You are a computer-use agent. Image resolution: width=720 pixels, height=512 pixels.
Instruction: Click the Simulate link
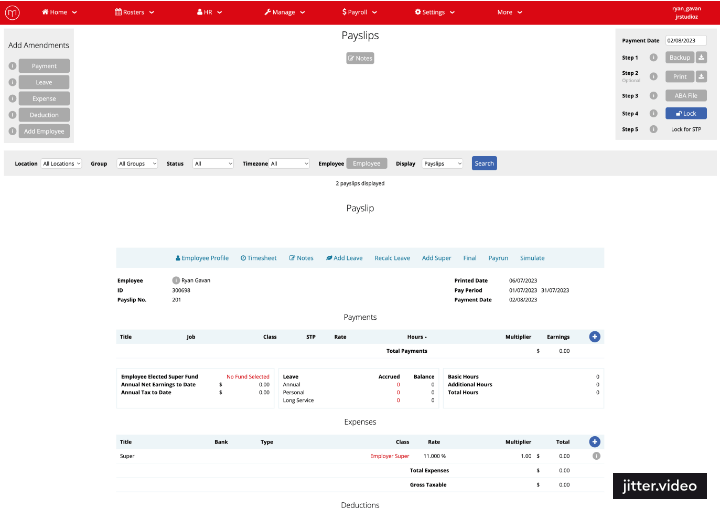(532, 258)
